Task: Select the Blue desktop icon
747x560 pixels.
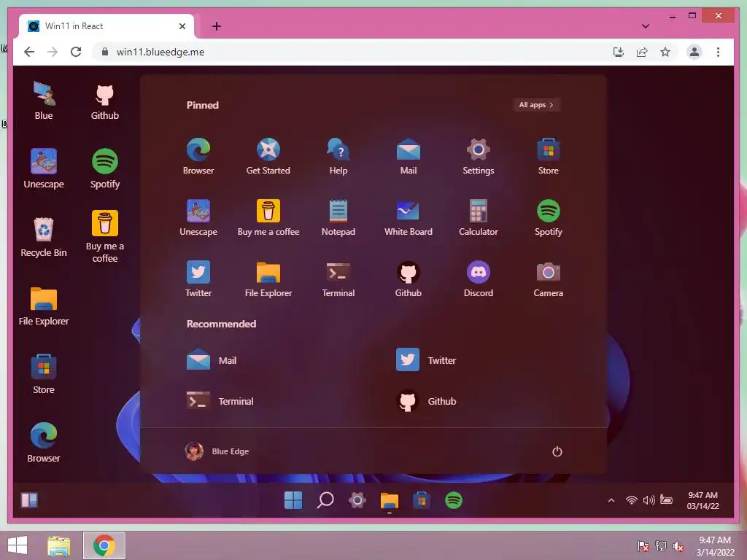Action: [x=43, y=101]
